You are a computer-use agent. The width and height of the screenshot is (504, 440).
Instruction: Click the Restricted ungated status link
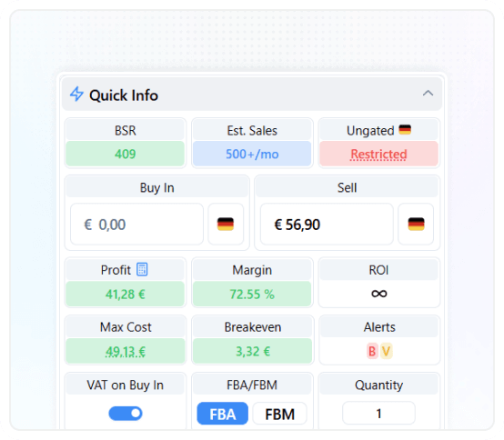(x=378, y=155)
